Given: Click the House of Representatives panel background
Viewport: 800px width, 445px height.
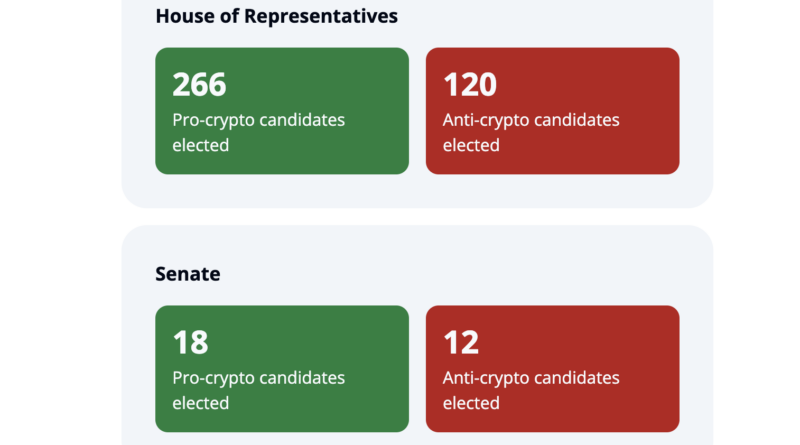Looking at the screenshot, I should pyautogui.click(x=417, y=190).
